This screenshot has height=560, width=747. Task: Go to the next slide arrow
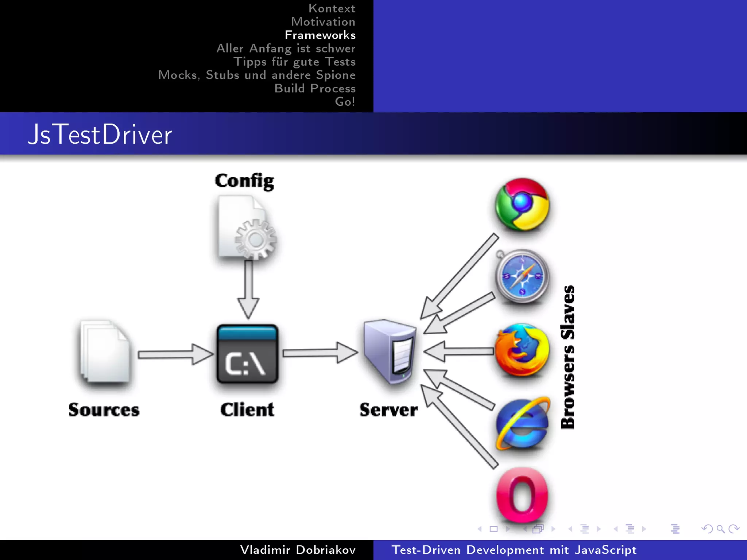coord(508,529)
